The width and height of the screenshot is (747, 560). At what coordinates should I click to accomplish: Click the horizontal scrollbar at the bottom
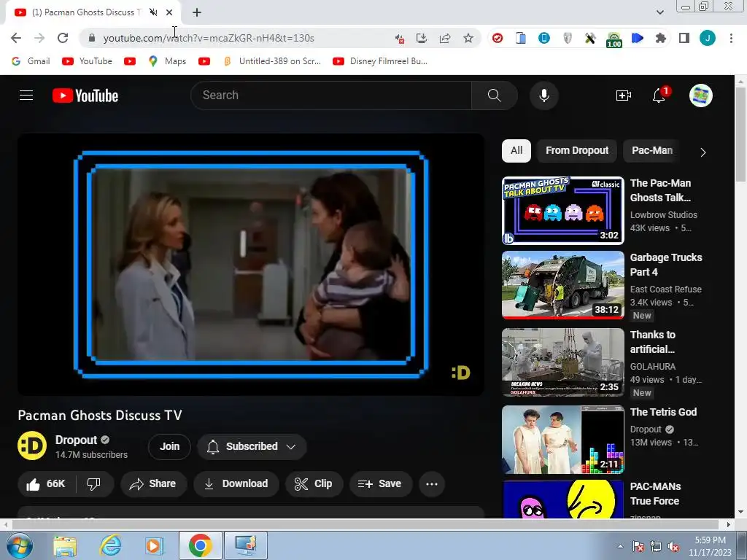tap(365, 524)
